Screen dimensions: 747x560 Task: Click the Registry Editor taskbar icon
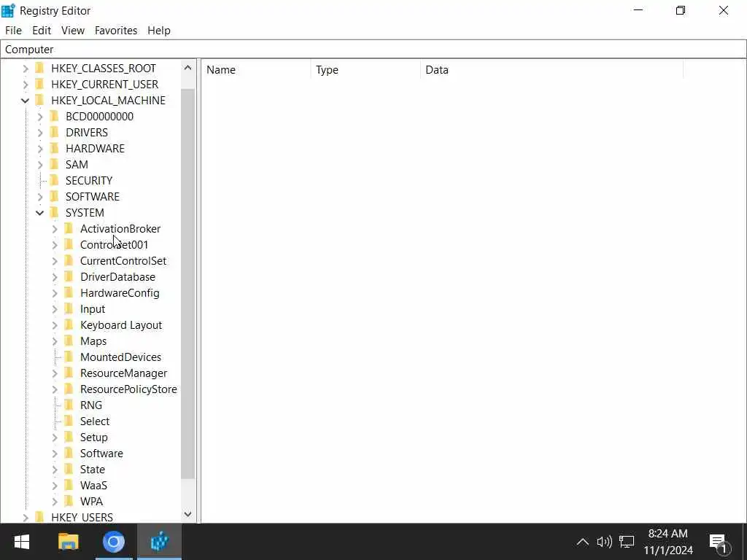pyautogui.click(x=159, y=542)
